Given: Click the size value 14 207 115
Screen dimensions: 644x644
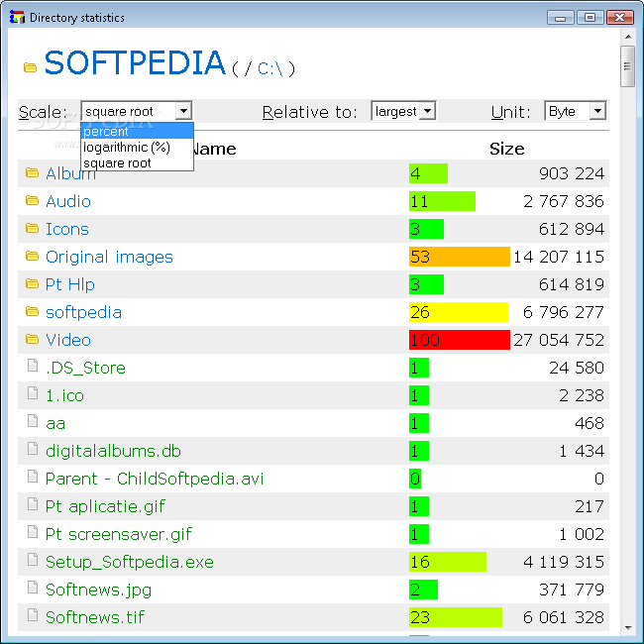Looking at the screenshot, I should pos(559,257).
